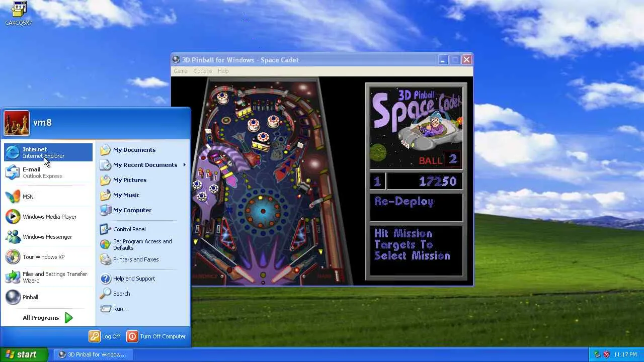
Task: Launch Pinball from the Start menu
Action: 48,297
